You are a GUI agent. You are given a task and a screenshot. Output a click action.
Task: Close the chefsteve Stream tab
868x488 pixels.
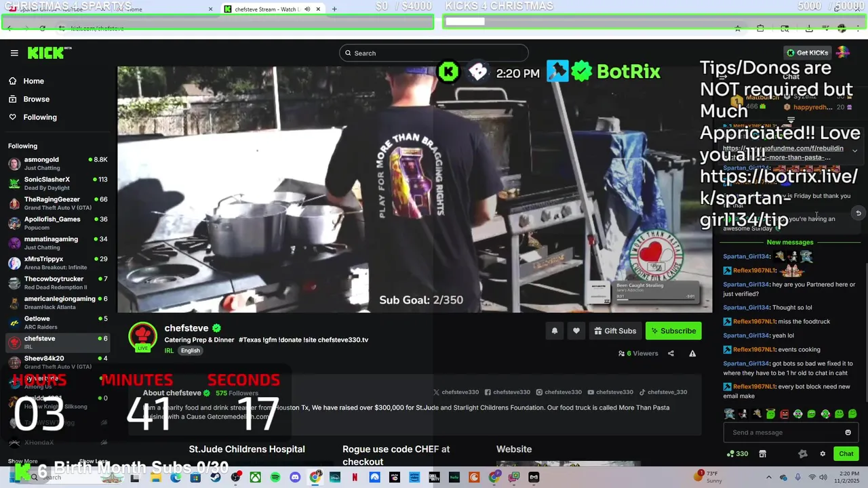pos(318,9)
